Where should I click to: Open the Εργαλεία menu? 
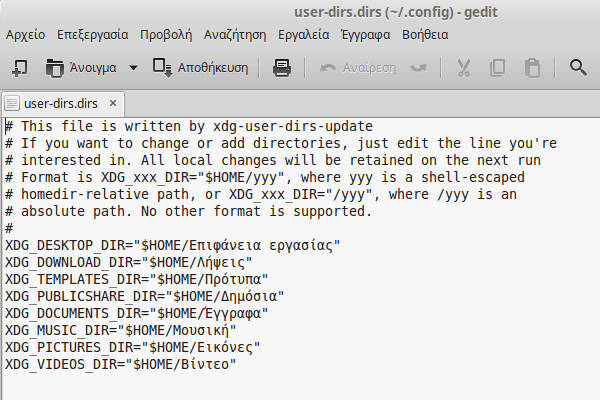(x=303, y=35)
